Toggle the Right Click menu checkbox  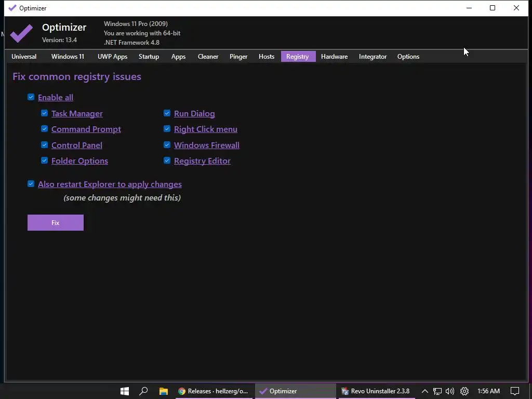click(167, 129)
